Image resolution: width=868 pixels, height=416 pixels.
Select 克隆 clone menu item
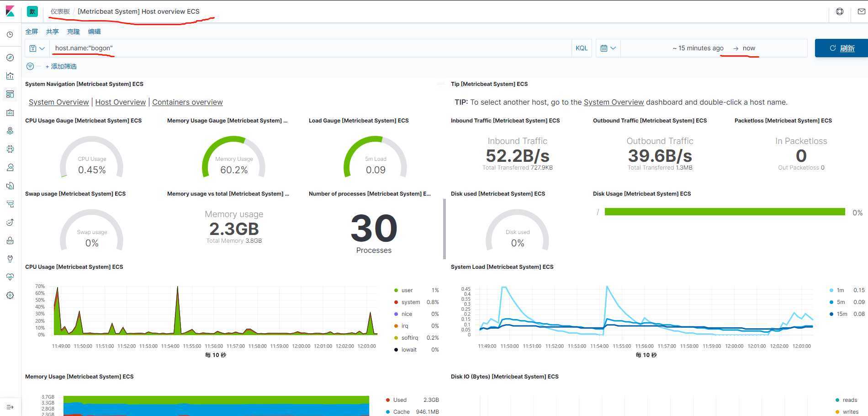[73, 32]
